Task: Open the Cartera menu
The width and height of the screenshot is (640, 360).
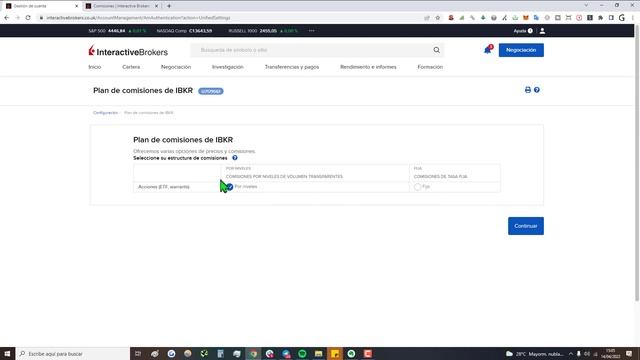Action: pos(131,67)
